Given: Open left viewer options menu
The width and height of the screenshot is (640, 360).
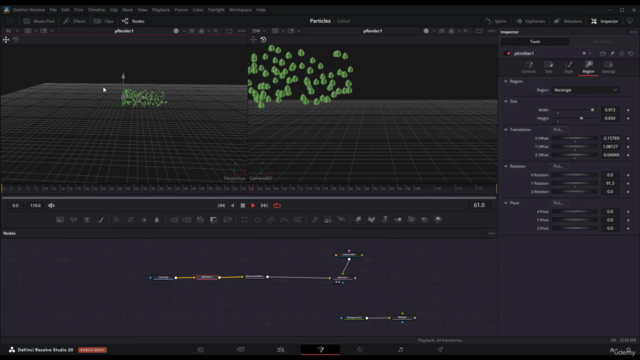Looking at the screenshot, I should click(x=242, y=31).
